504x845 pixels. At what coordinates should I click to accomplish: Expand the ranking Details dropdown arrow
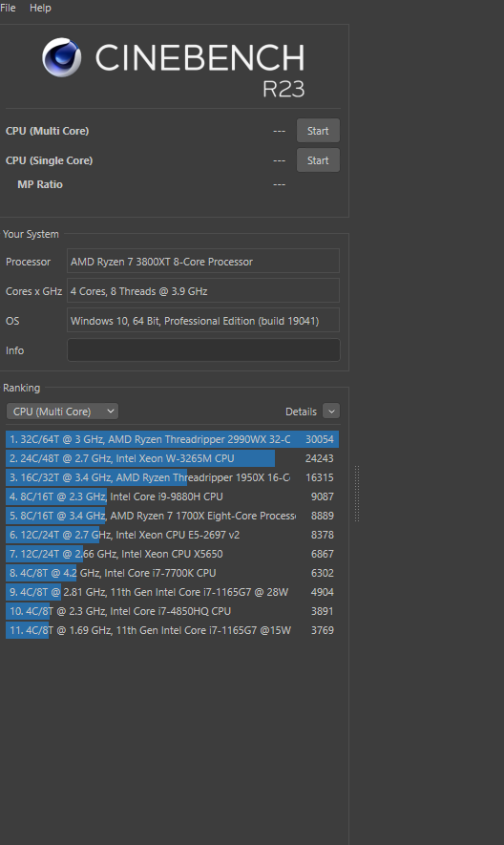[x=331, y=412]
